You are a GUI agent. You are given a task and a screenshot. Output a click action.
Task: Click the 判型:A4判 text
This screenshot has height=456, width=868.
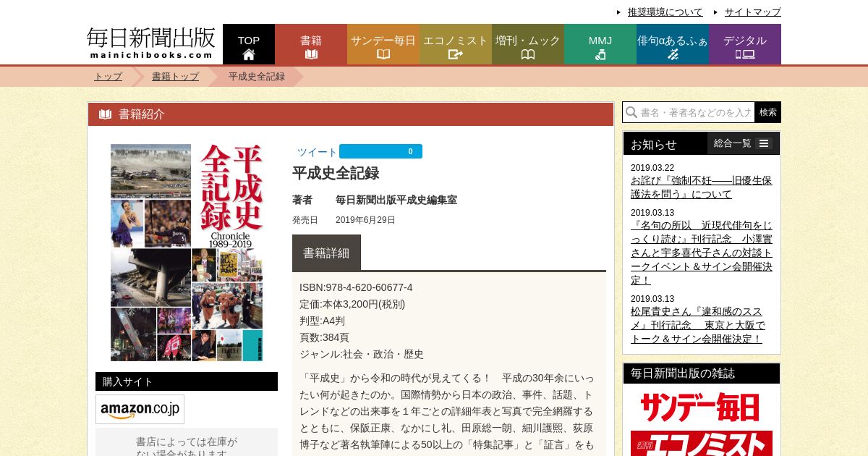point(322,321)
